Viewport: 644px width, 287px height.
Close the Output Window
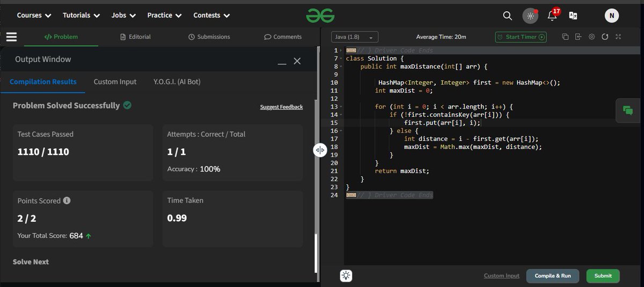point(297,61)
